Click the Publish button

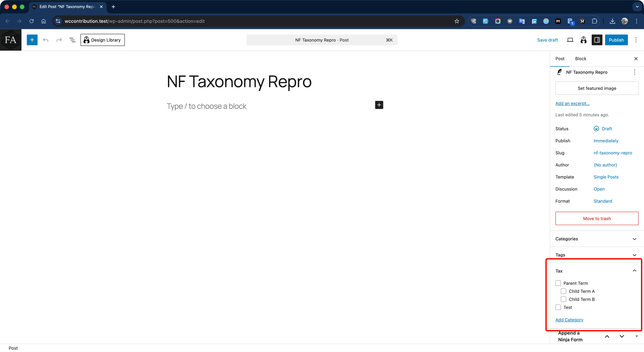coord(616,40)
